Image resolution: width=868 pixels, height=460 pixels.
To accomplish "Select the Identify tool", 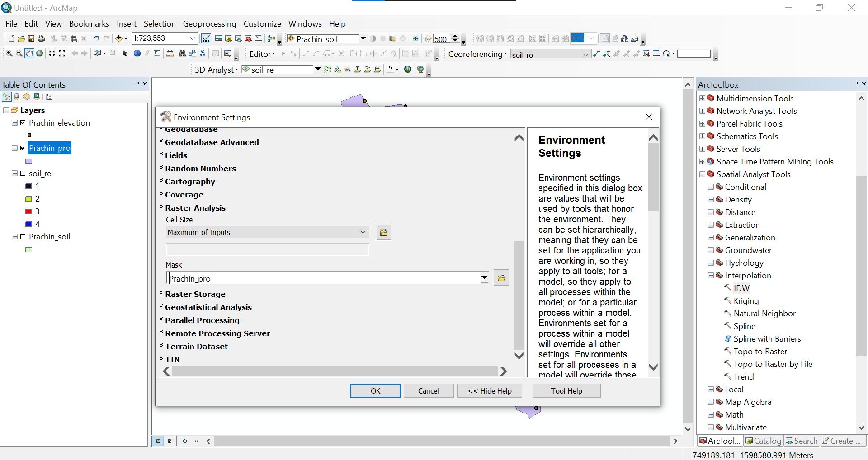I will coord(137,53).
